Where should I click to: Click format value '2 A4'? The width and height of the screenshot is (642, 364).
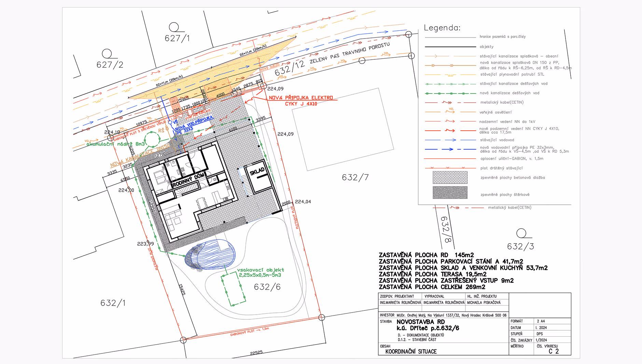(541, 321)
